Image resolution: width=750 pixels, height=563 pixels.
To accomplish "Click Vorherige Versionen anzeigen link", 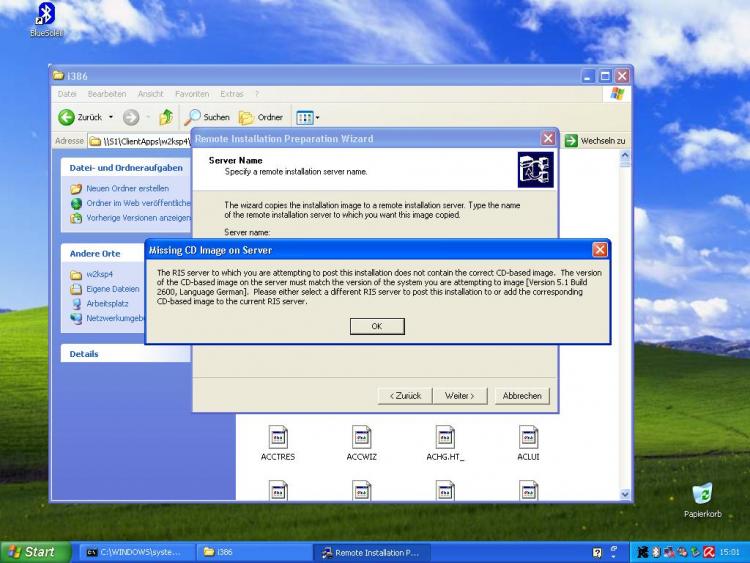I will point(138,218).
